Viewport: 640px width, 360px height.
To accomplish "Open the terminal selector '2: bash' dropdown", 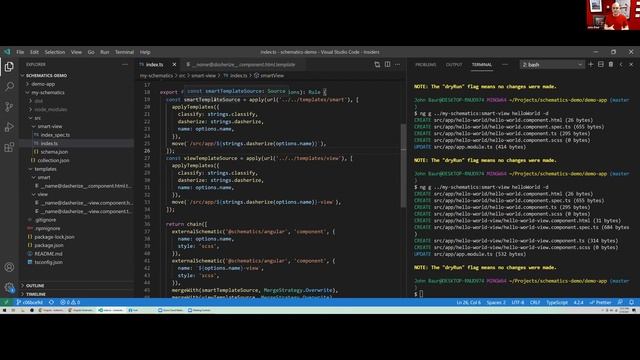I will tap(552, 64).
